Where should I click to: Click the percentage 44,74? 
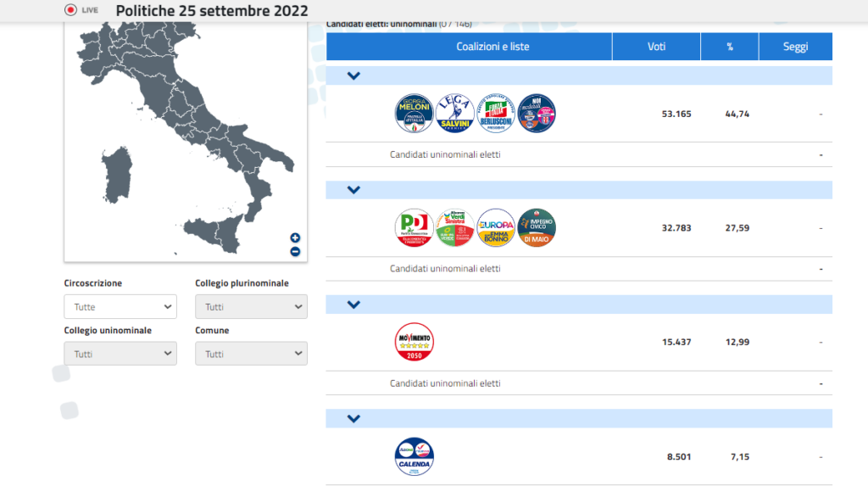737,114
